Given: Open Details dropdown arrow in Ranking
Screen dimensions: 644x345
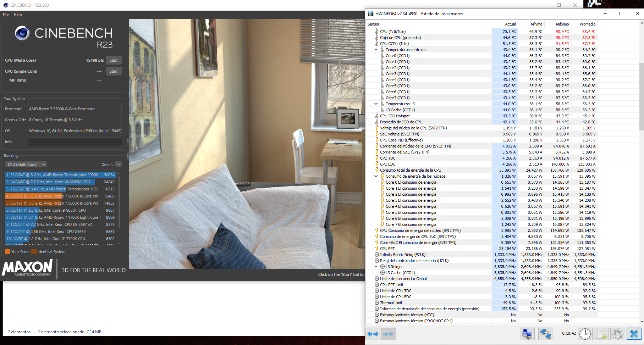Looking at the screenshot, I should click(119, 165).
